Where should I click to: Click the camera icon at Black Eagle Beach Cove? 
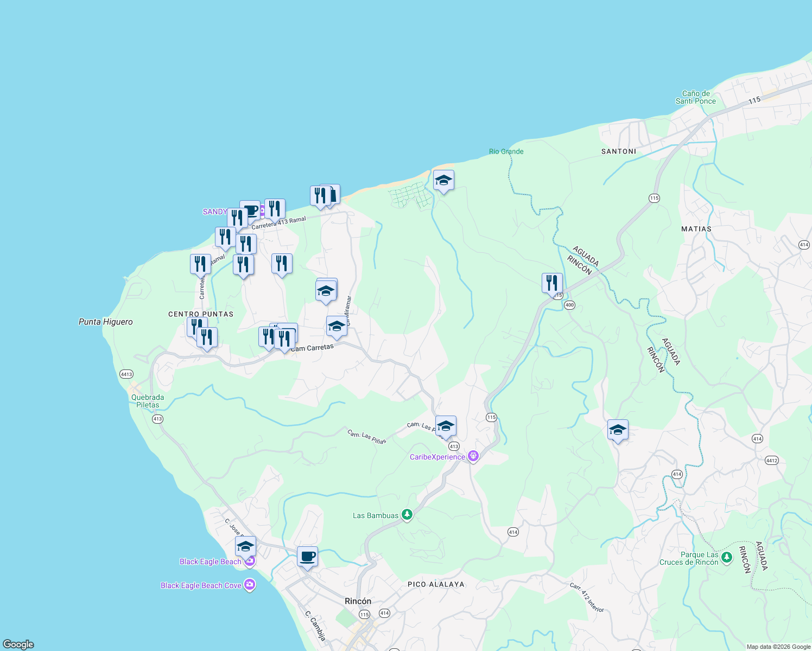coord(250,585)
